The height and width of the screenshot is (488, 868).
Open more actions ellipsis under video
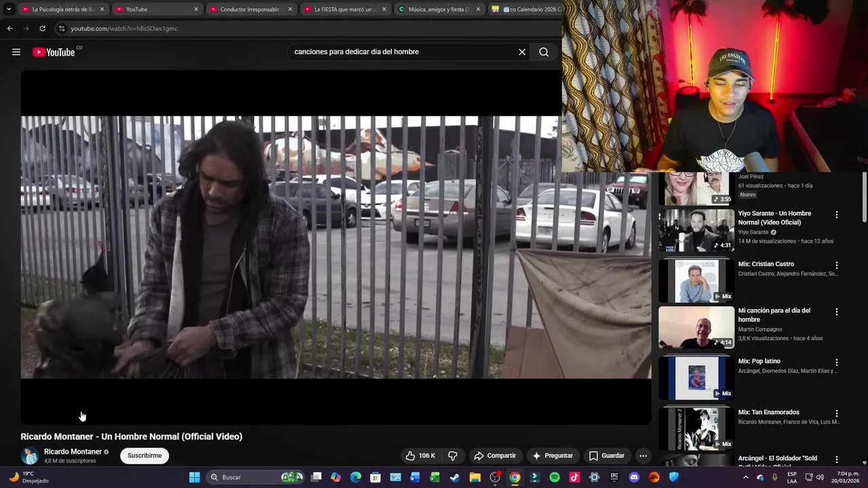(x=643, y=455)
